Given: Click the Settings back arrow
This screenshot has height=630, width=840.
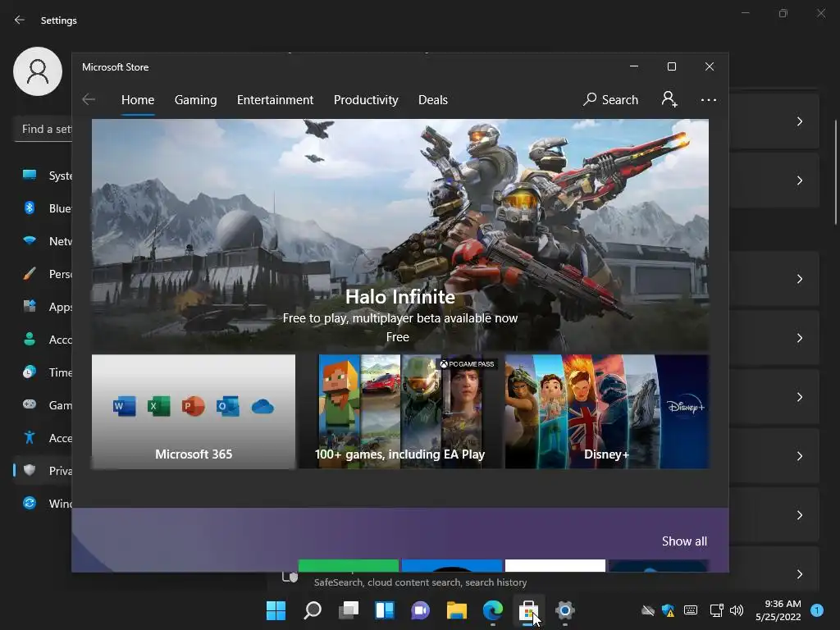Looking at the screenshot, I should [x=20, y=20].
